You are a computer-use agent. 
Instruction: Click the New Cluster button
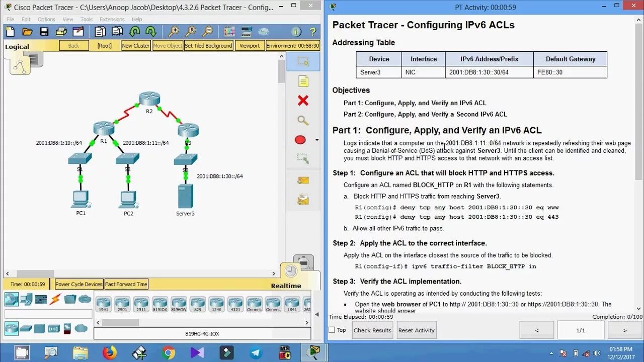[136, 45]
